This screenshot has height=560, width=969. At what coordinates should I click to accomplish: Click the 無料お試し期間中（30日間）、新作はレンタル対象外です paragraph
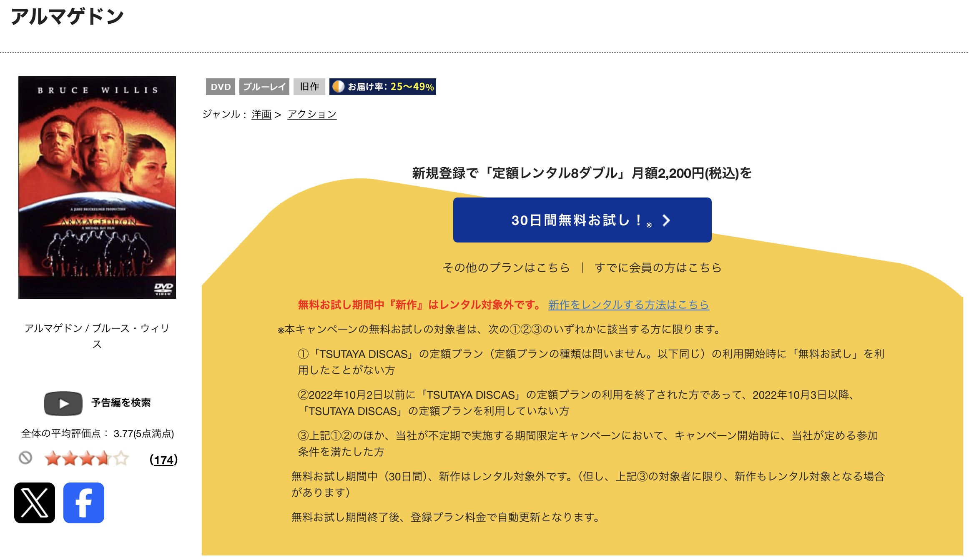pyautogui.click(x=588, y=484)
